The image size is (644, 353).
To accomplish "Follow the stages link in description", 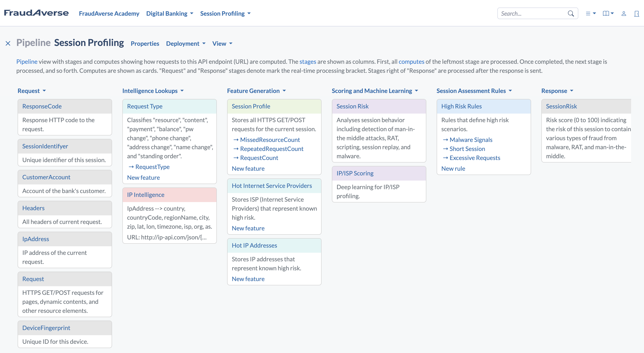I will (308, 61).
